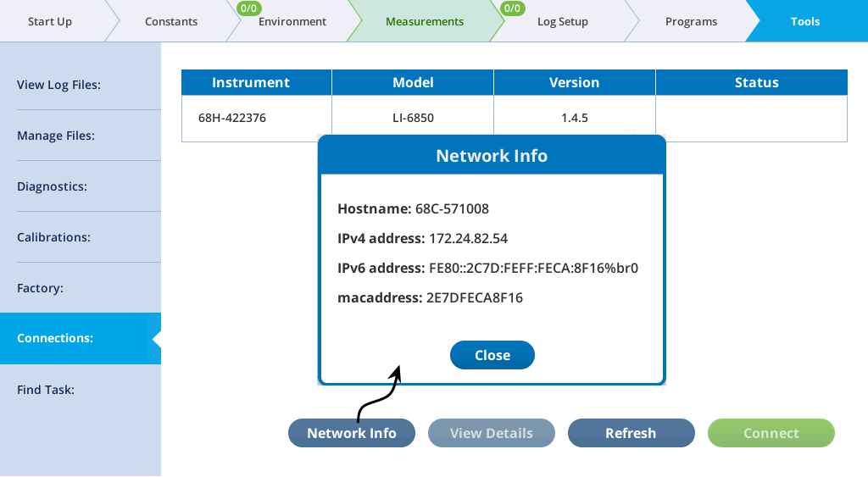868x477 pixels.
Task: Select instrument row 68H-422376
Action: (515, 118)
